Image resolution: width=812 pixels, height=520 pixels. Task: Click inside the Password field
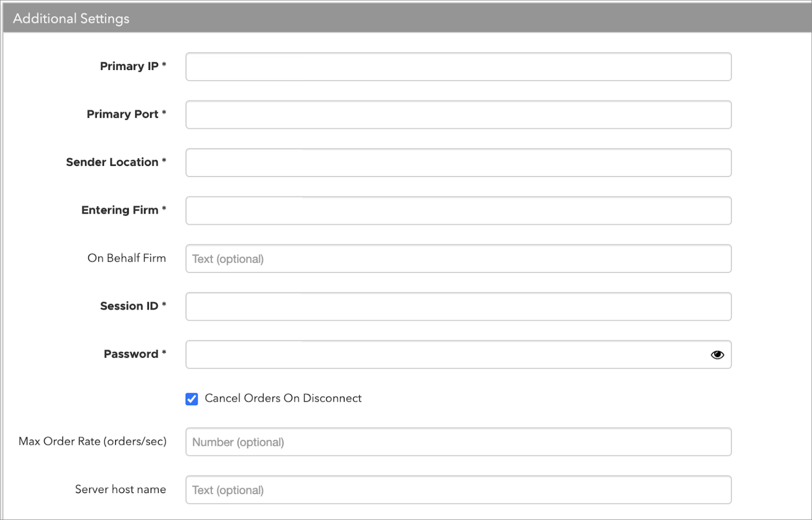(x=445, y=355)
